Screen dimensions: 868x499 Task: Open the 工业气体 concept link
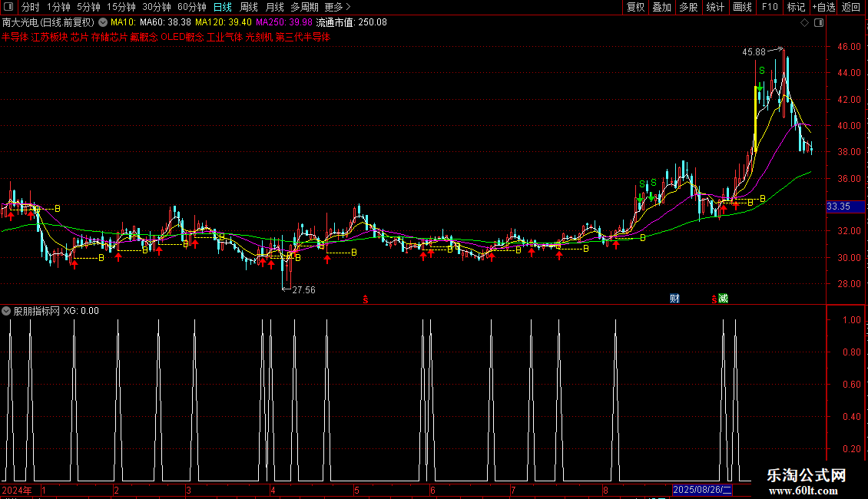(x=225, y=37)
